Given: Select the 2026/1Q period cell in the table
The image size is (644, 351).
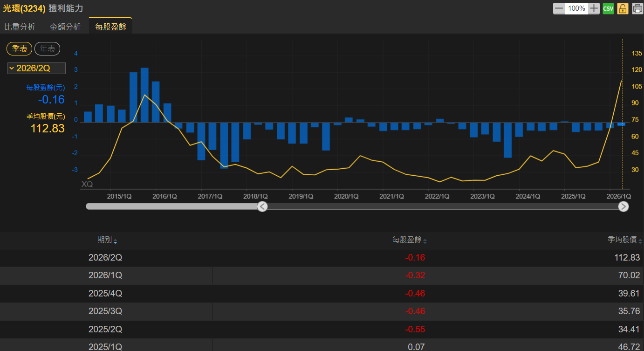Looking at the screenshot, I should (x=105, y=275).
